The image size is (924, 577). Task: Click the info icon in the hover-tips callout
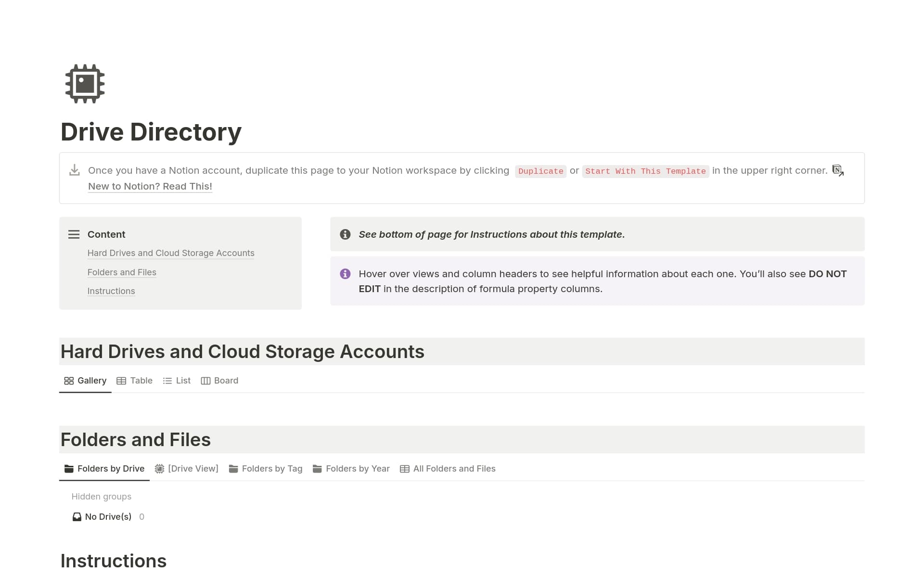click(x=345, y=274)
